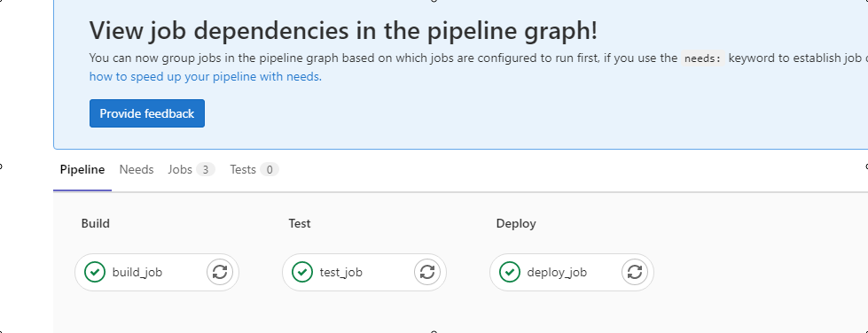Click the passed check icon next to test_job
Viewport: 868px width, 333px height.
point(302,272)
